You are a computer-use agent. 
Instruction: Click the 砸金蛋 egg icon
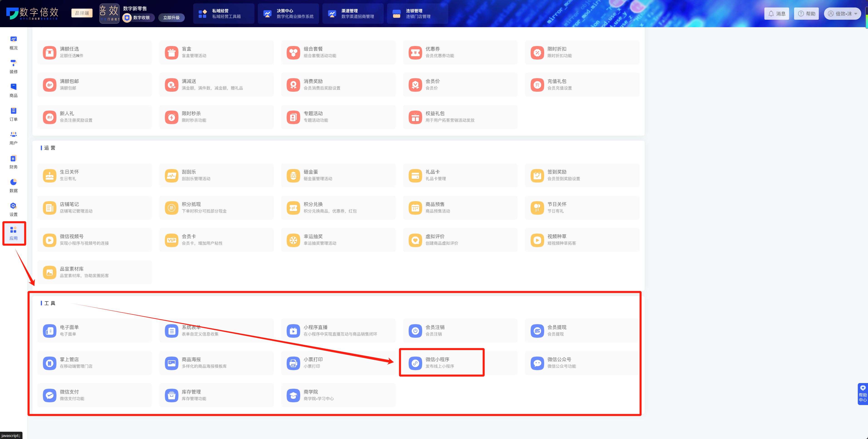pos(293,175)
